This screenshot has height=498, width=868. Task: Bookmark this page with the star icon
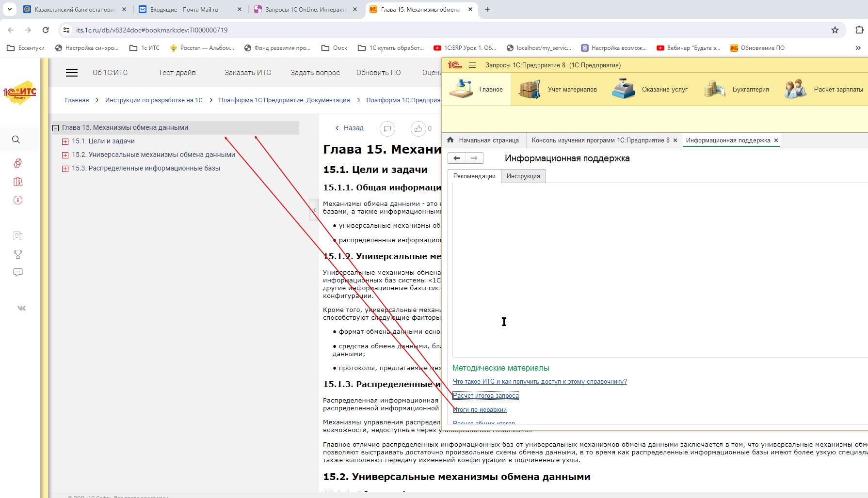[x=835, y=30]
